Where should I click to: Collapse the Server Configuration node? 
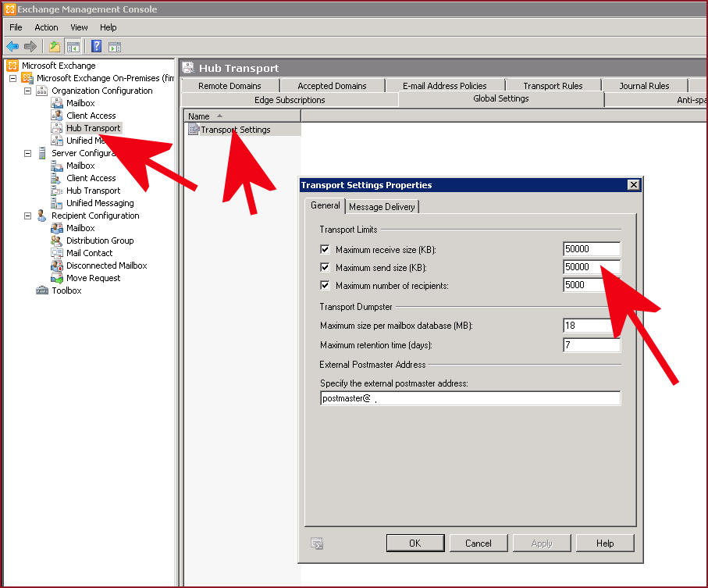[27, 153]
